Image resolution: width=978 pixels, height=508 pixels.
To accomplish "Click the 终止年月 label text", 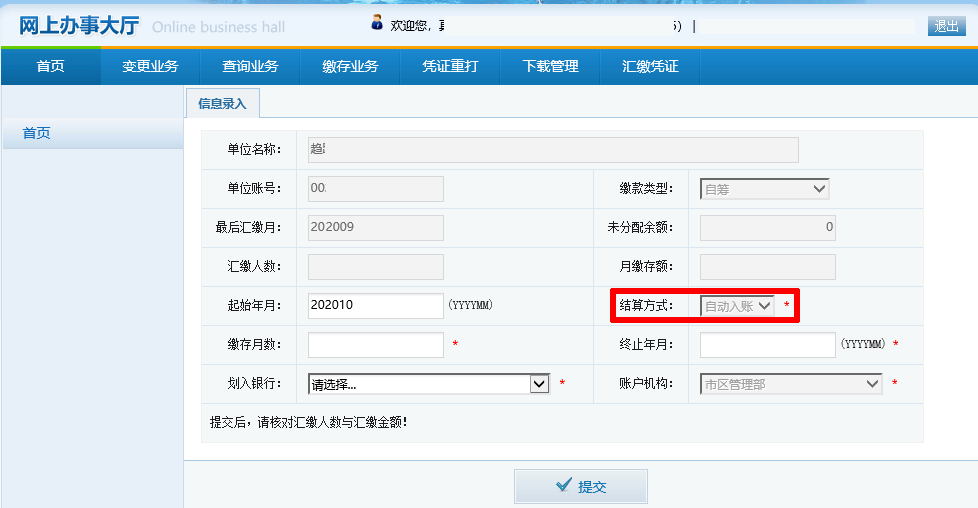I will coord(646,344).
